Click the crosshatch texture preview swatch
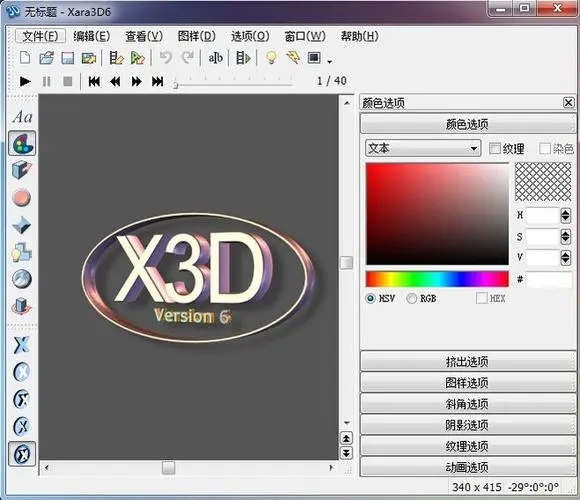This screenshot has height=500, width=580. point(543,182)
